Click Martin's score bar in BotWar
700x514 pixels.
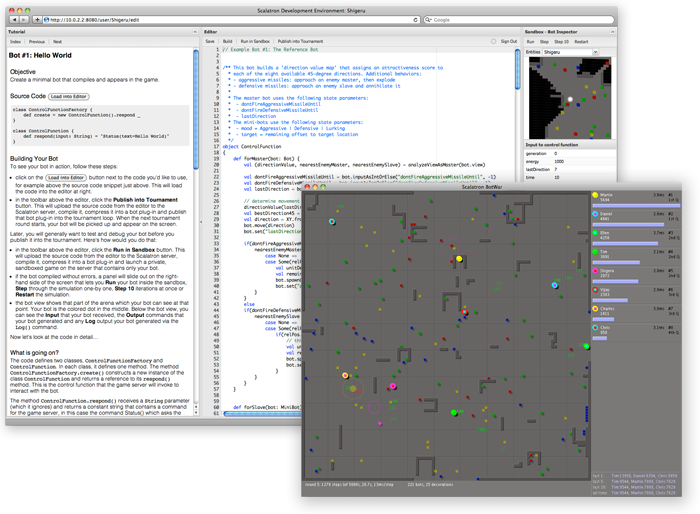[x=636, y=206]
